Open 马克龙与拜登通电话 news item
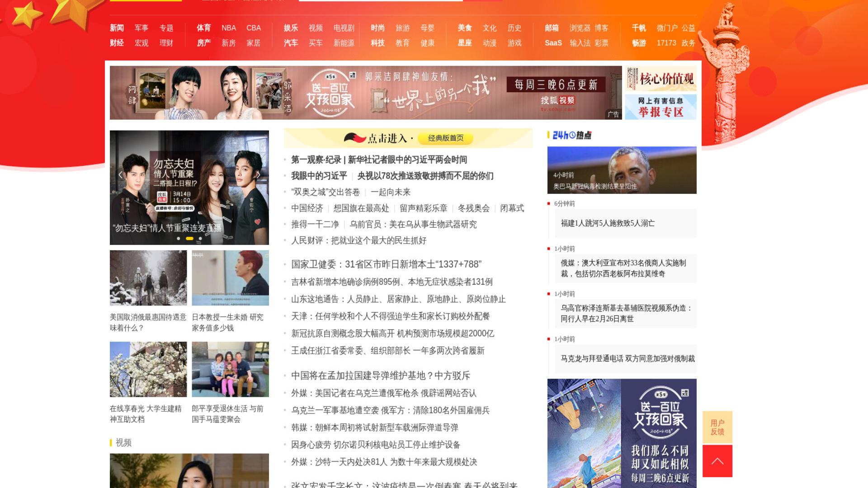 tap(627, 359)
